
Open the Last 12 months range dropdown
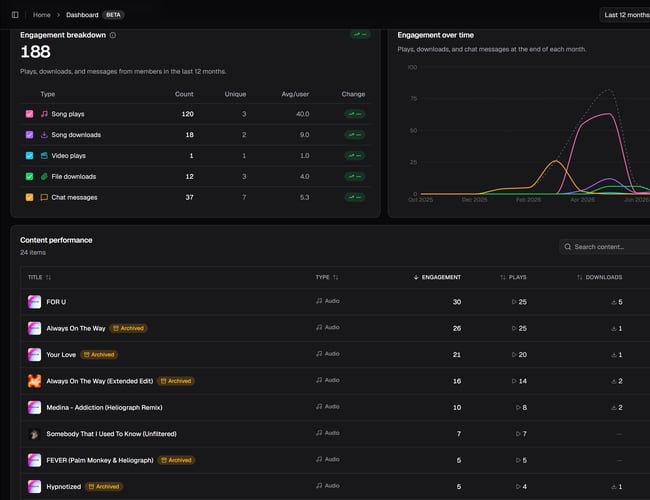point(625,15)
